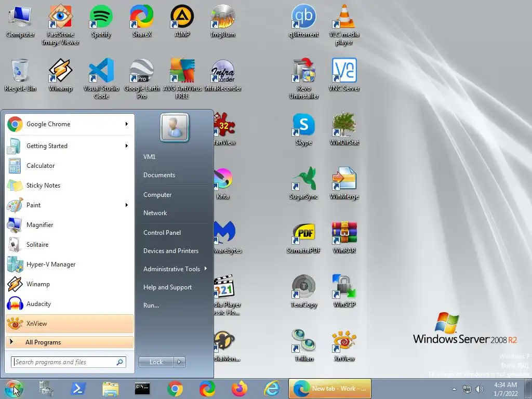The height and width of the screenshot is (399, 532).
Task: Click the Search programs and files box
Action: [69, 362]
